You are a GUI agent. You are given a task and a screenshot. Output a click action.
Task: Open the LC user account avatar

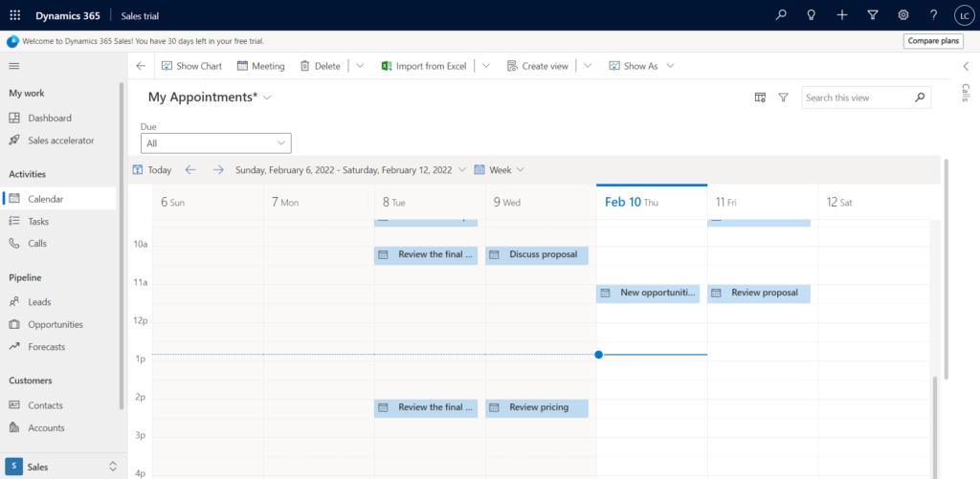click(x=963, y=15)
